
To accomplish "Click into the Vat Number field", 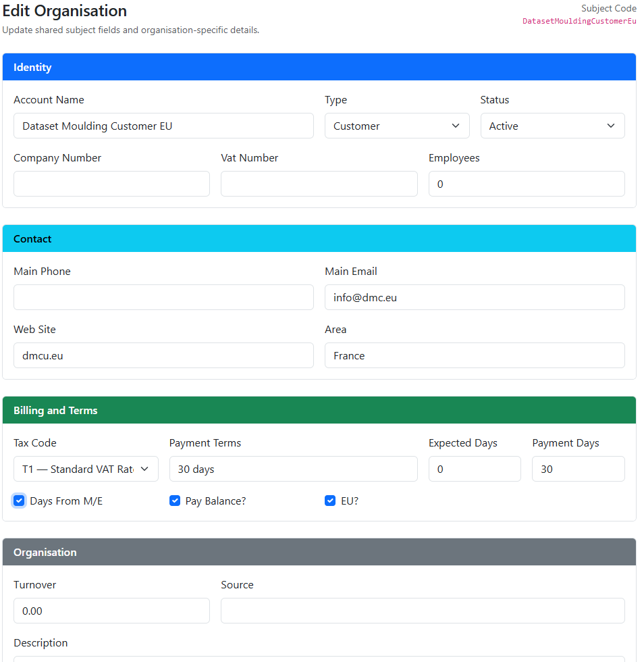I will point(319,184).
